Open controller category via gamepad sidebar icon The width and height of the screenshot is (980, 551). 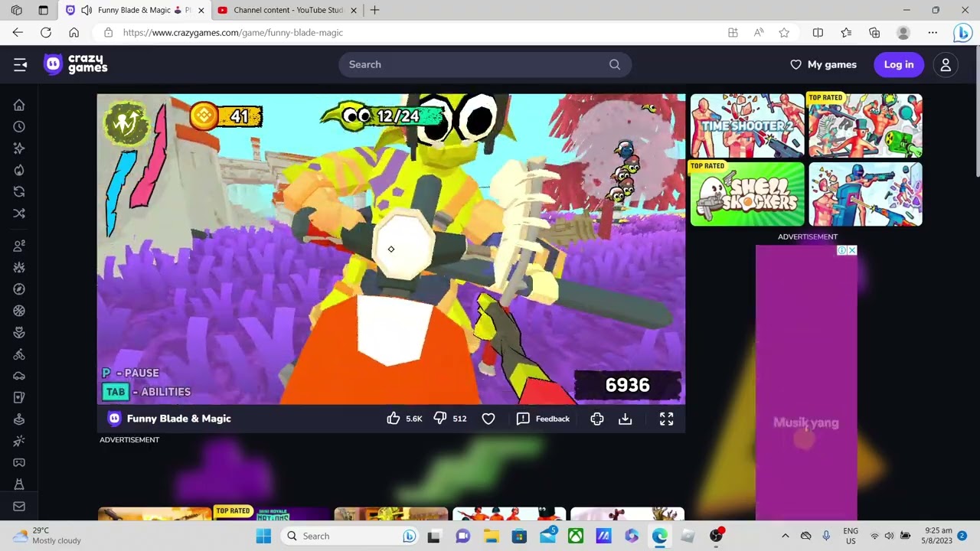19,462
